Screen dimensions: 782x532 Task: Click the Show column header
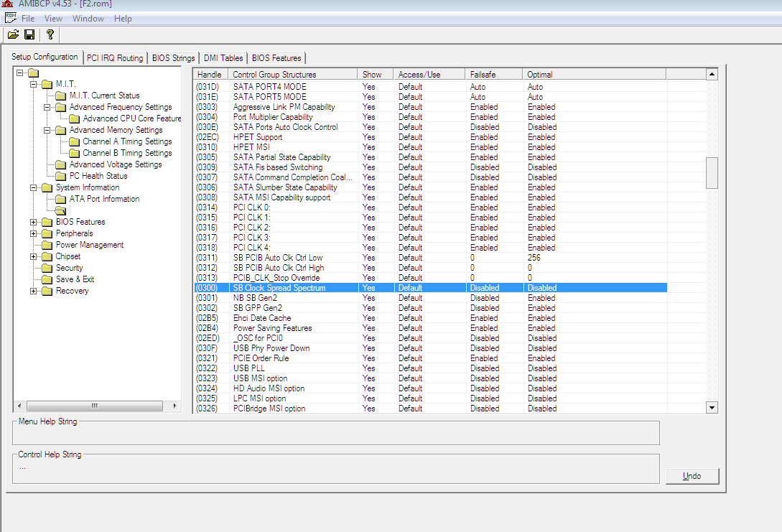pyautogui.click(x=376, y=74)
